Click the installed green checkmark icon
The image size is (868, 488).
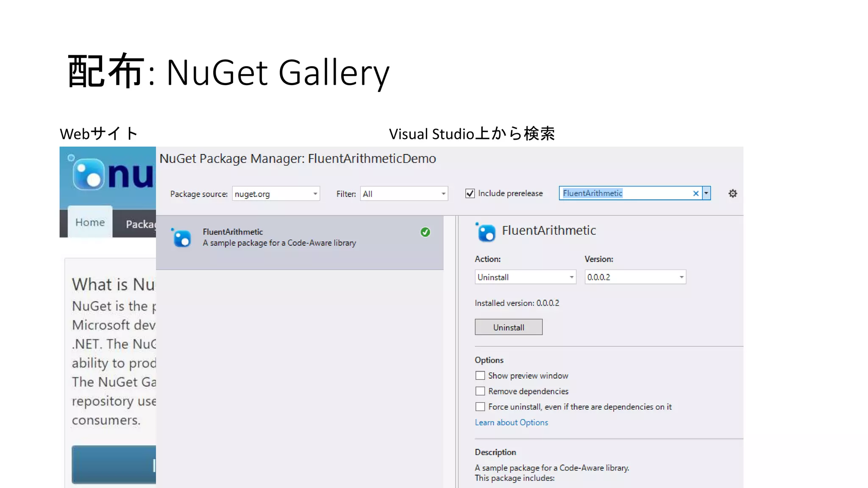click(425, 232)
